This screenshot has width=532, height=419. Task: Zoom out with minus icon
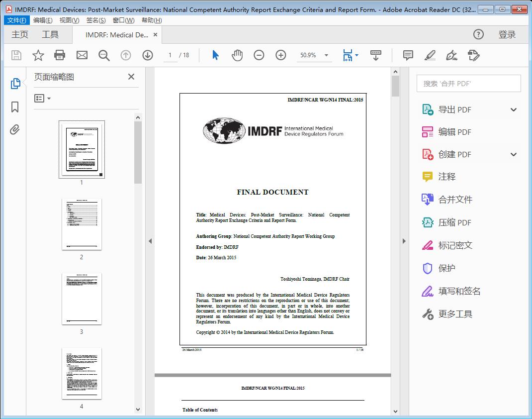click(x=259, y=55)
